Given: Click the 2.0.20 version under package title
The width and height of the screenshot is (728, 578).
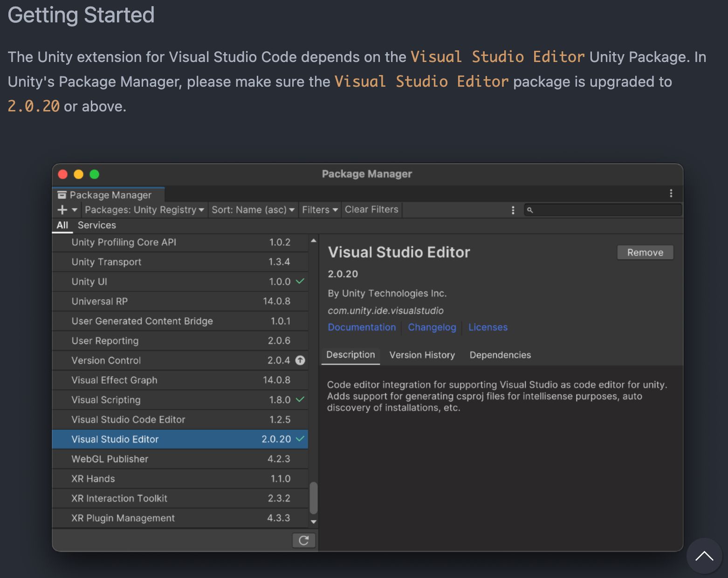Looking at the screenshot, I should click(343, 274).
